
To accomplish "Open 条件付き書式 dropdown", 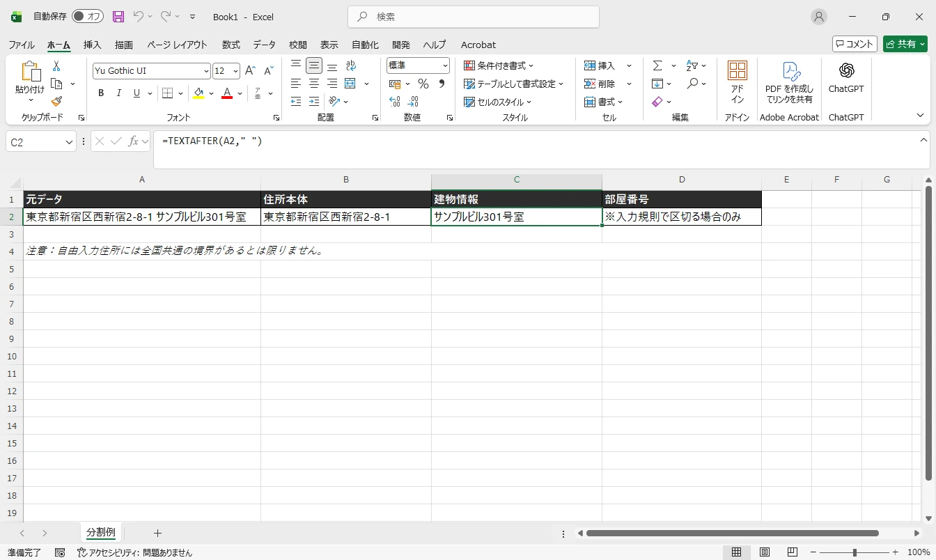I will point(499,65).
